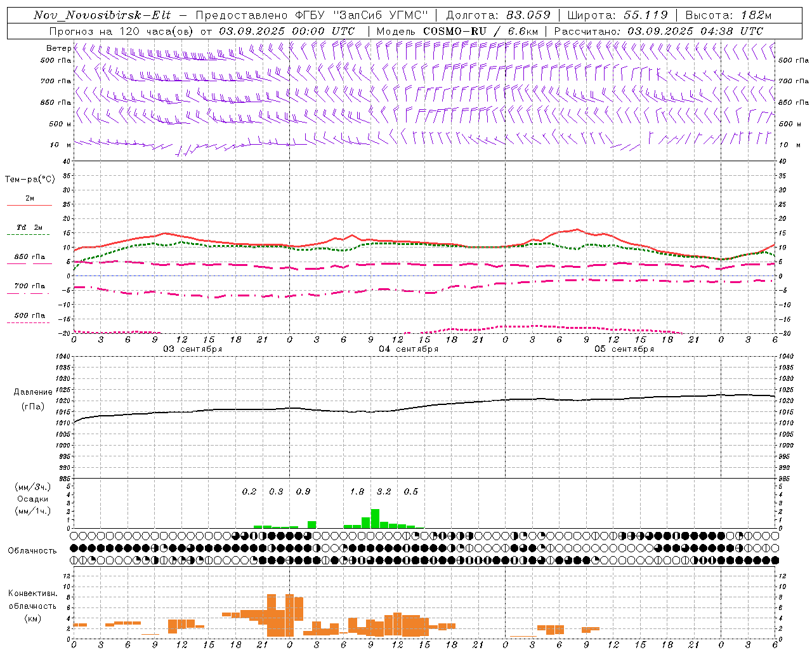Click the 1.8 precipitation total value

[x=357, y=492]
